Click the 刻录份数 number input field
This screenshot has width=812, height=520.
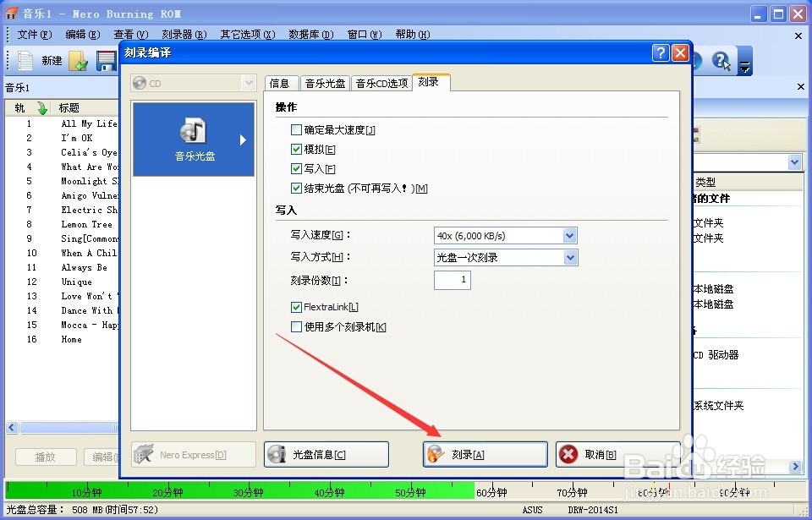click(452, 280)
